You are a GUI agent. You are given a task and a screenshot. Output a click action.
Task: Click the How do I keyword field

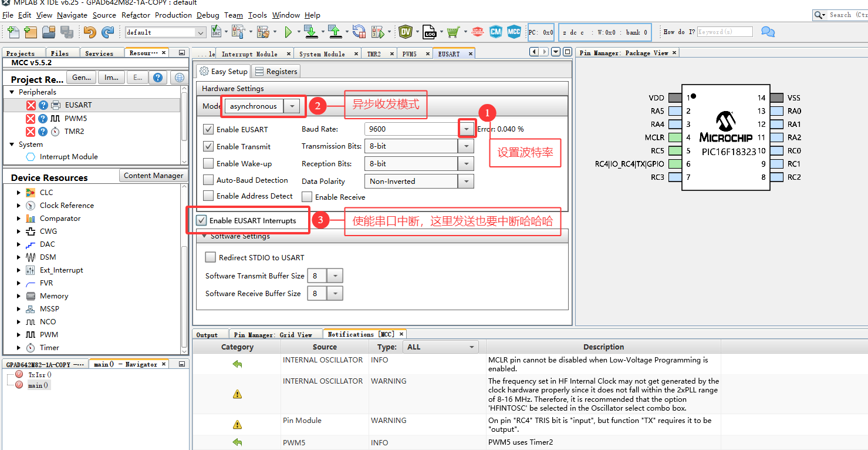pos(725,32)
